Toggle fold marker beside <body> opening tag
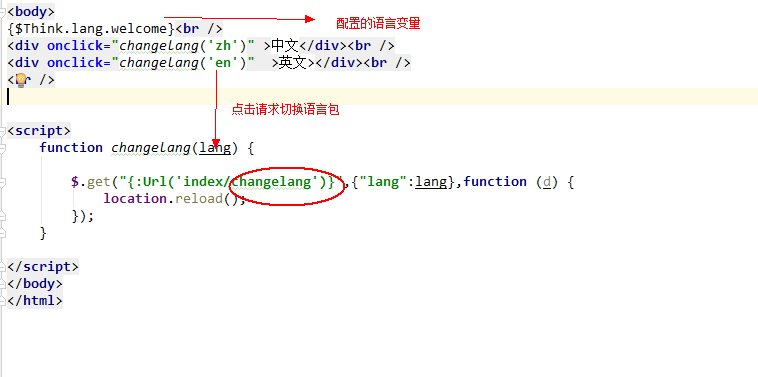The width and height of the screenshot is (758, 377). pyautogui.click(x=2, y=12)
